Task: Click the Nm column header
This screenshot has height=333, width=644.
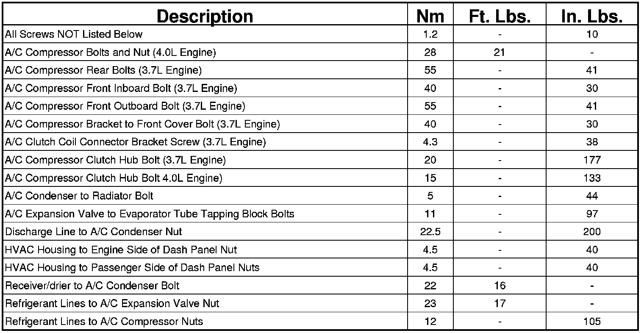Action: pos(430,16)
